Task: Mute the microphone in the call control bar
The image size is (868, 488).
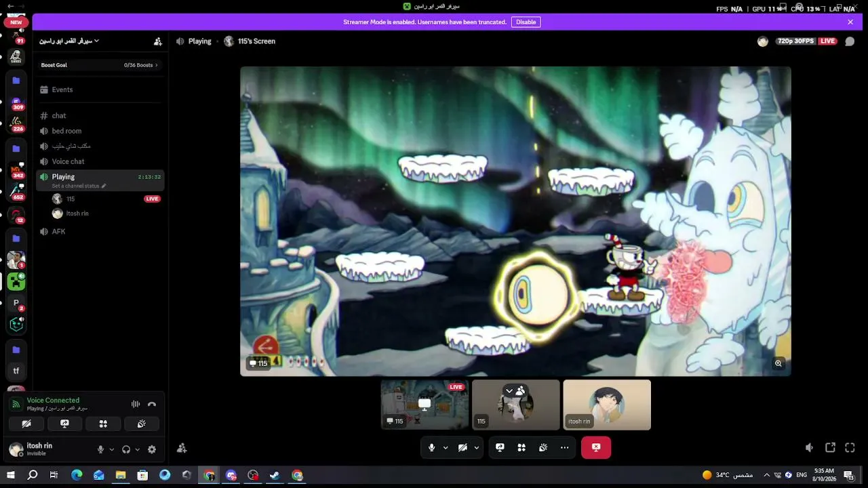Action: coord(431,447)
